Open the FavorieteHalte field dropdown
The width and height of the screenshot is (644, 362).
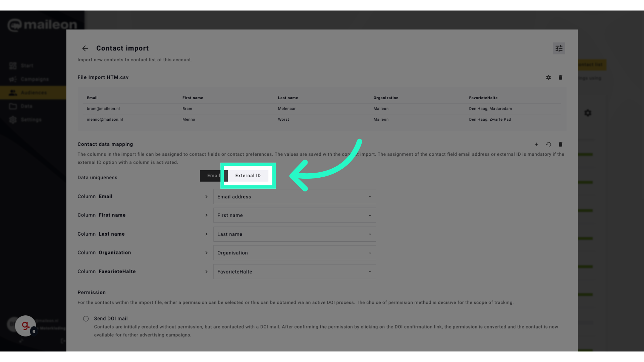pyautogui.click(x=294, y=271)
